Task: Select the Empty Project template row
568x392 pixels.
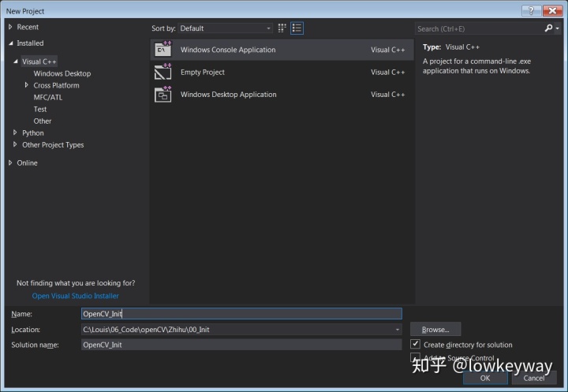Action: 282,72
